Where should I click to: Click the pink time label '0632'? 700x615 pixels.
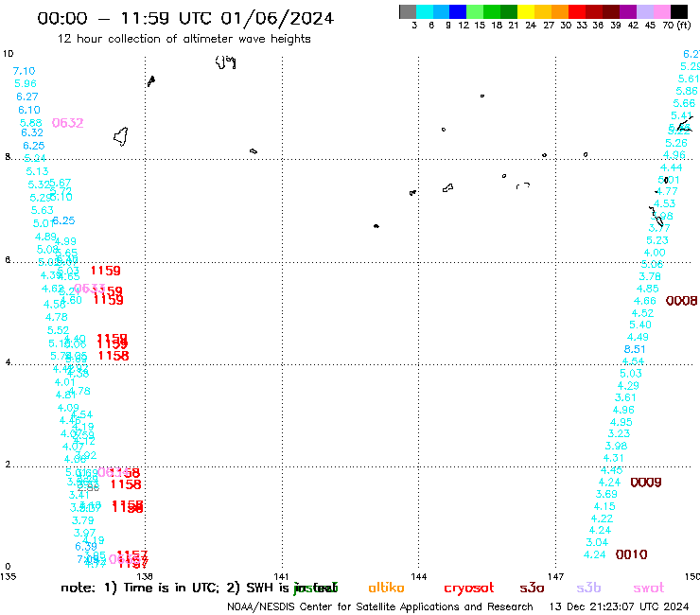tap(67, 123)
